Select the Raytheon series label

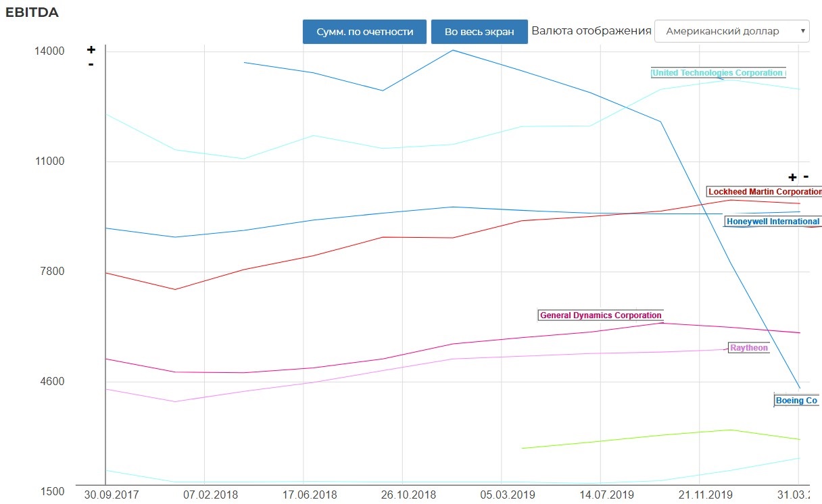point(749,348)
